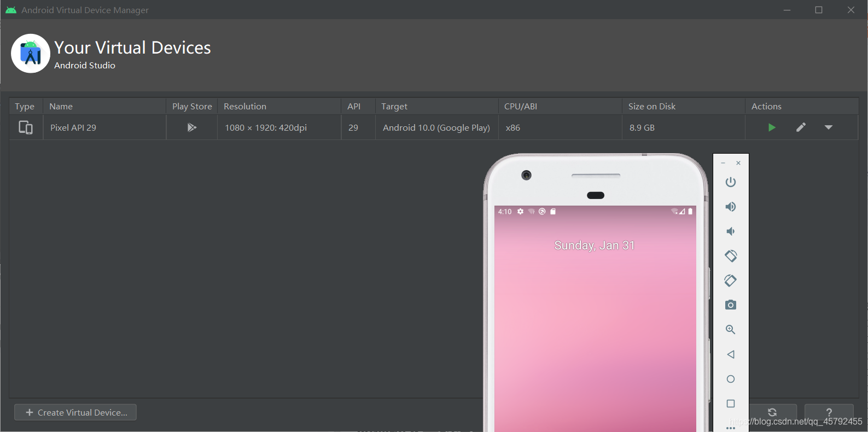Viewport: 868px width, 432px height.
Task: Minimize the emulator toolbar window
Action: pyautogui.click(x=723, y=163)
